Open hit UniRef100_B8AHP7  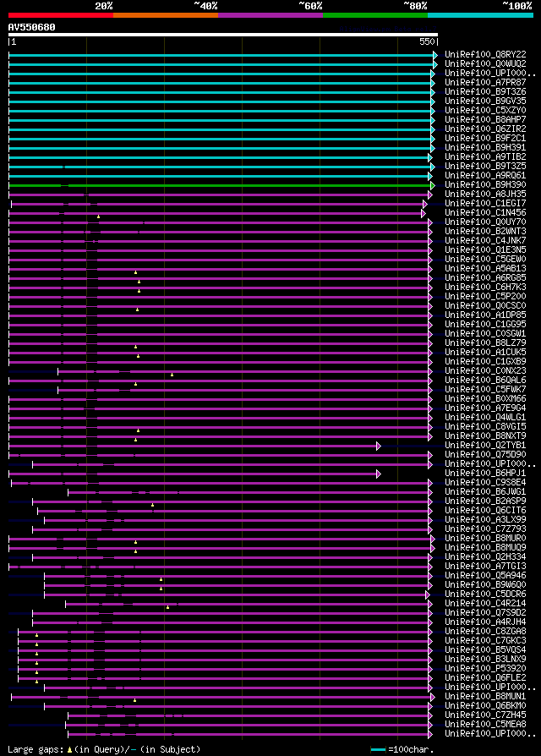click(485, 119)
